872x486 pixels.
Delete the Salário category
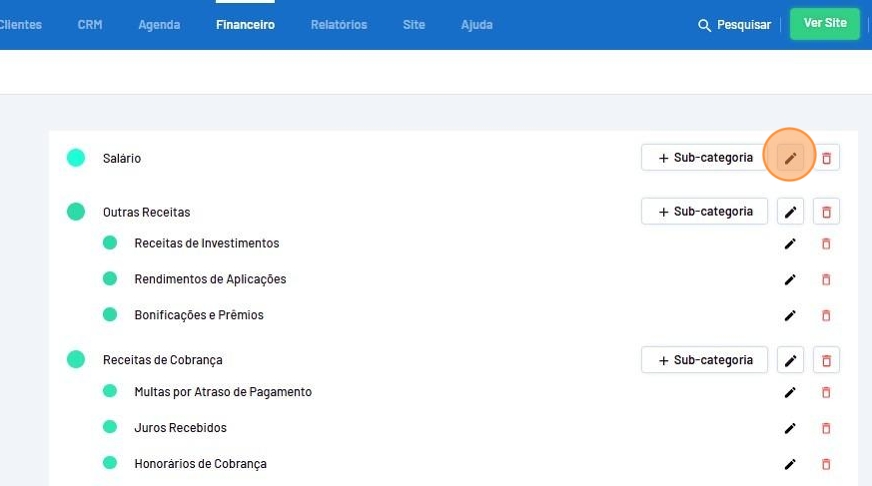pyautogui.click(x=826, y=158)
